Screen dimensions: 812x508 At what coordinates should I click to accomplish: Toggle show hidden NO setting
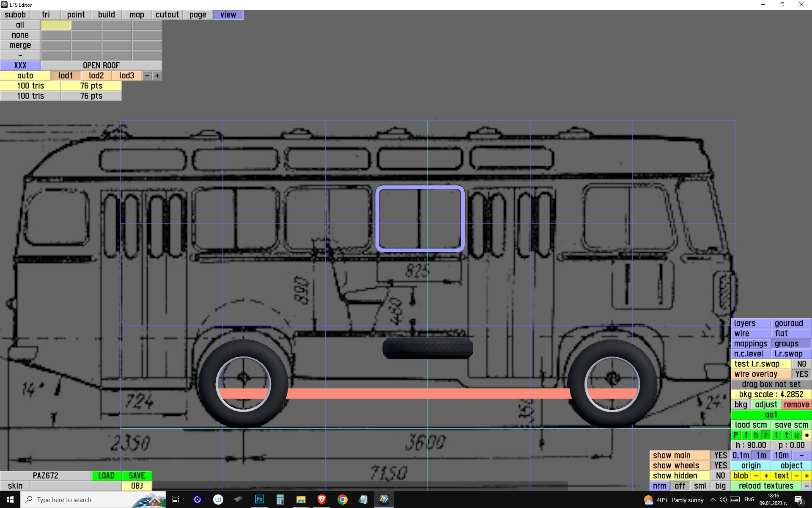point(720,476)
